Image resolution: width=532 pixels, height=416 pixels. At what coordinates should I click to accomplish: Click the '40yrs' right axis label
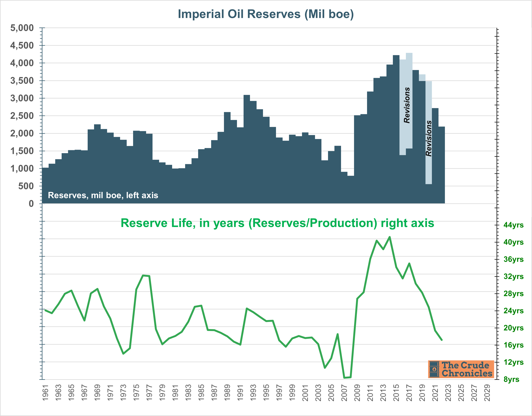(514, 242)
